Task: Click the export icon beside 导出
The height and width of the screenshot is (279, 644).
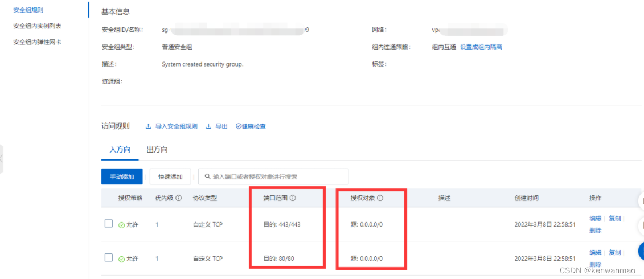Action: pyautogui.click(x=208, y=126)
